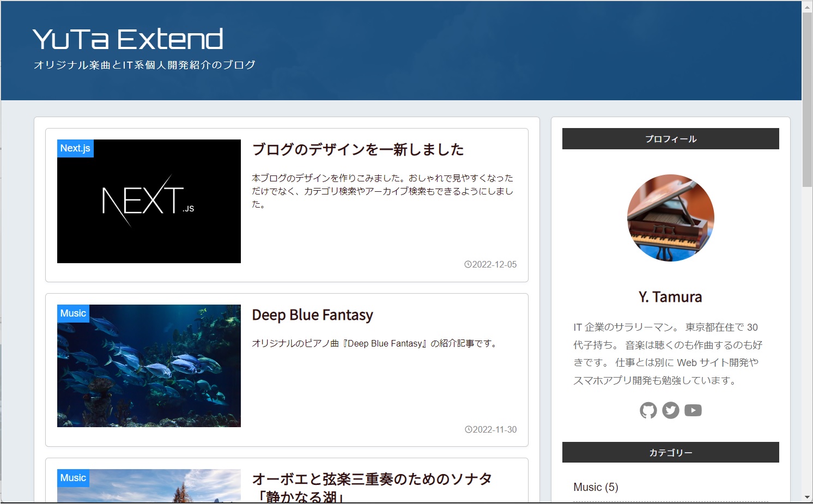Screen dimensions: 813x504
Task: Open the オーボエと弦楽三重奏 sonata post
Action: point(371,478)
